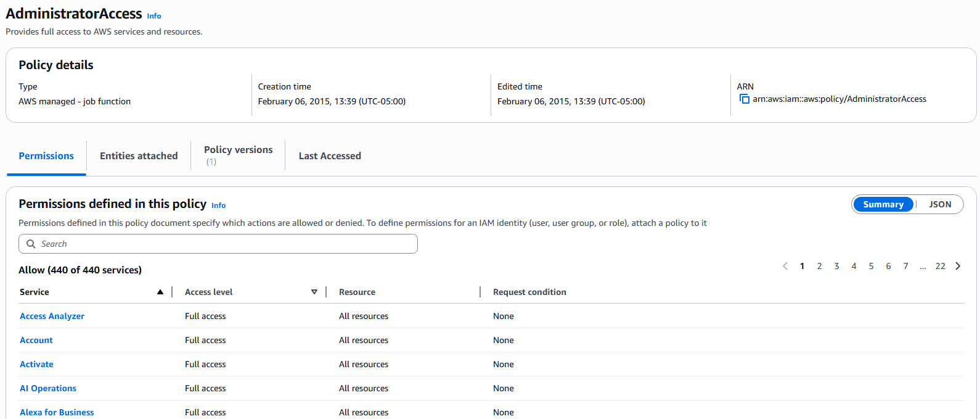Click Full access in the AI Operations row
Screen dimensions: 980x419
[205, 388]
